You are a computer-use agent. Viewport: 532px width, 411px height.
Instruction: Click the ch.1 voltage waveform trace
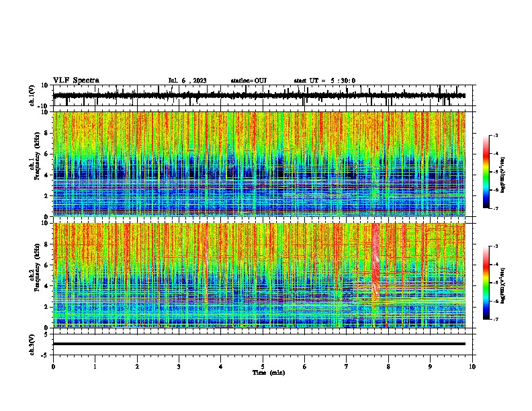259,95
